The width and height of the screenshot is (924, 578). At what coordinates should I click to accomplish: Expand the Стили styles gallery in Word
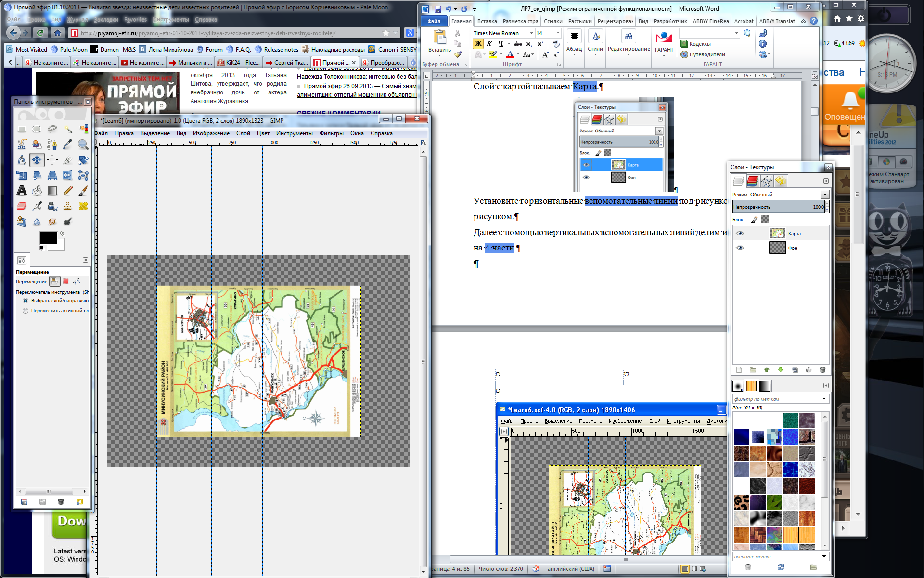coord(595,43)
